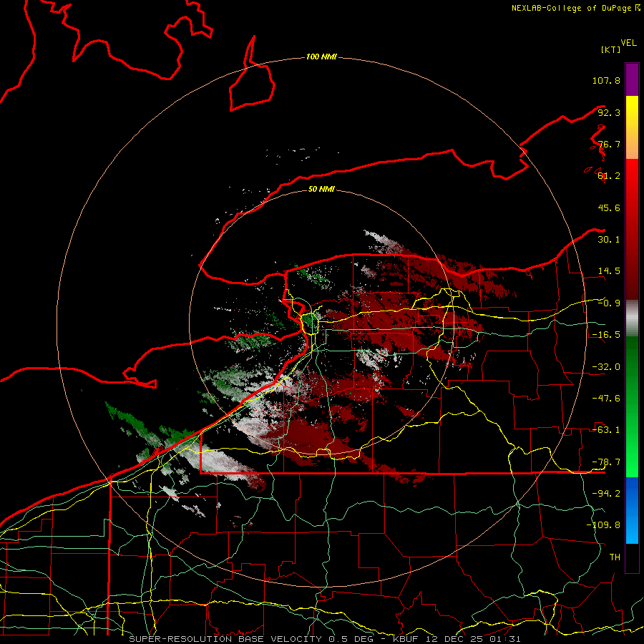
Task: Pick the blue segment of the color bar
Action: point(632,510)
